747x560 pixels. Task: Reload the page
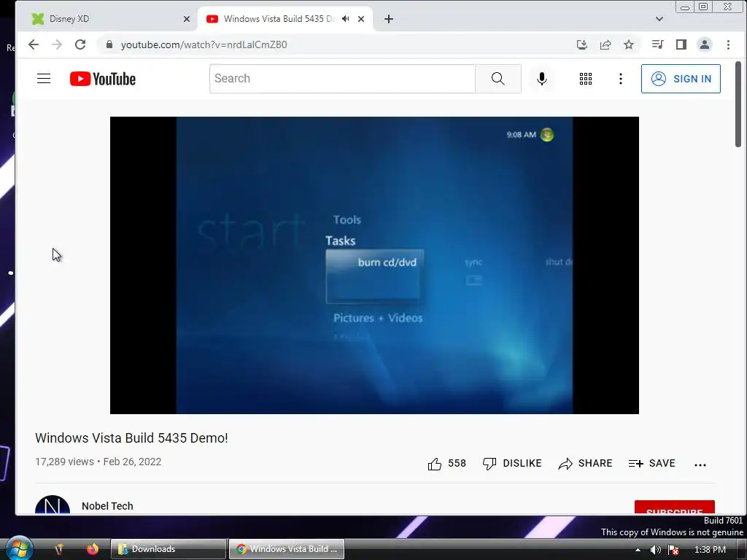click(x=80, y=44)
